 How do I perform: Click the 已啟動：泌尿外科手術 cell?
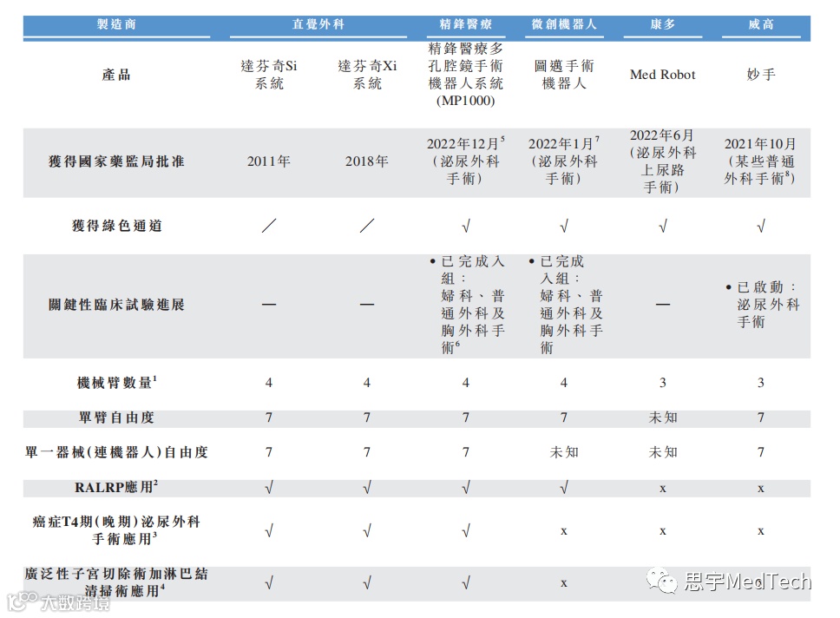[763, 304]
